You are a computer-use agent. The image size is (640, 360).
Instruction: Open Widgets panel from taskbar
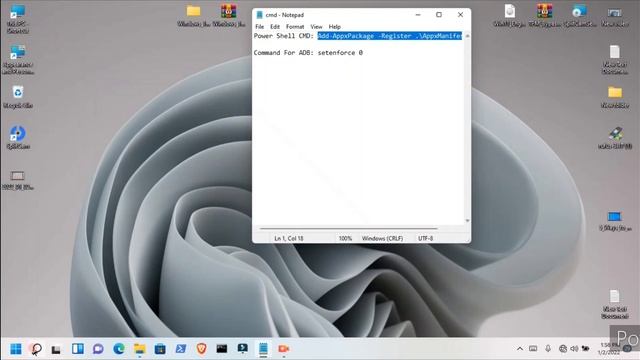pos(78,349)
